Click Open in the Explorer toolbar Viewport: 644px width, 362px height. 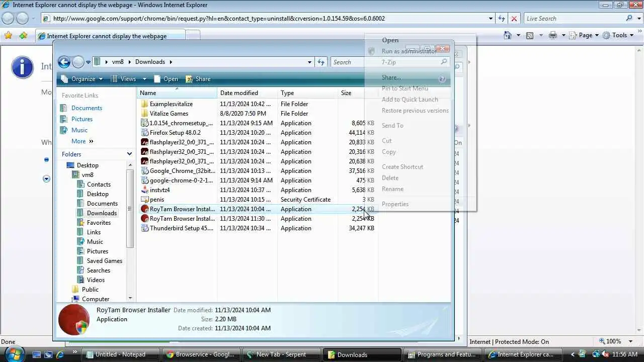click(166, 79)
